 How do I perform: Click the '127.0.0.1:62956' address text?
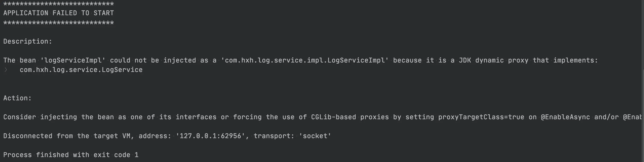click(x=210, y=136)
